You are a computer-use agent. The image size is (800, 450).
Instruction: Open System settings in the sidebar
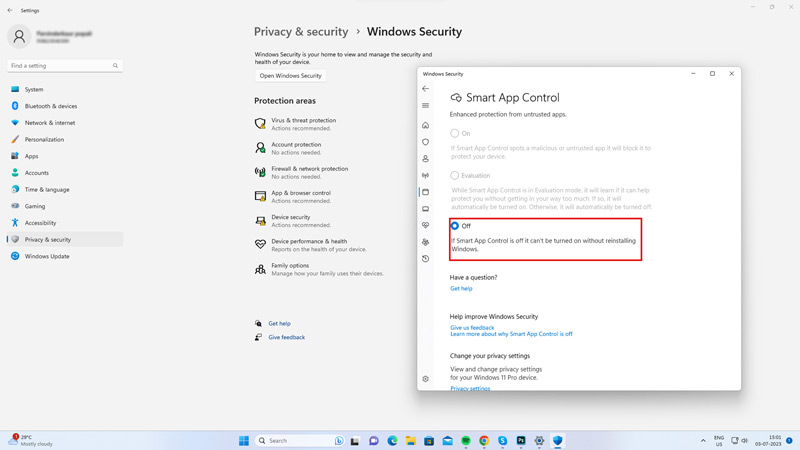(x=65, y=89)
